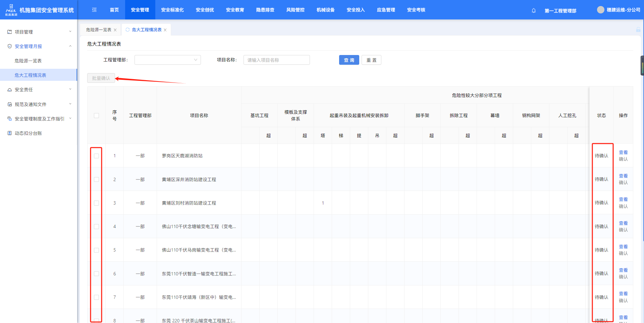Click the user avatar icon
Image resolution: width=644 pixels, height=323 pixels.
click(600, 10)
